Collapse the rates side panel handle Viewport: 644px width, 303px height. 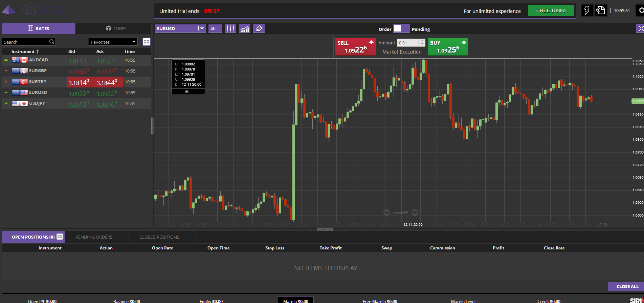152,126
